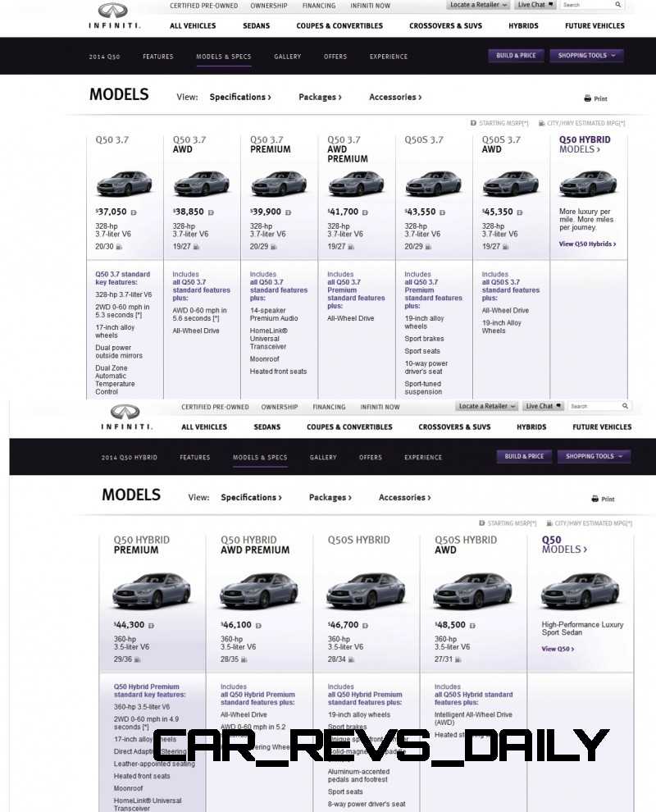656x812 pixels.
Task: Open the Q50 Hybrid Models heading link
Action: coord(585,144)
